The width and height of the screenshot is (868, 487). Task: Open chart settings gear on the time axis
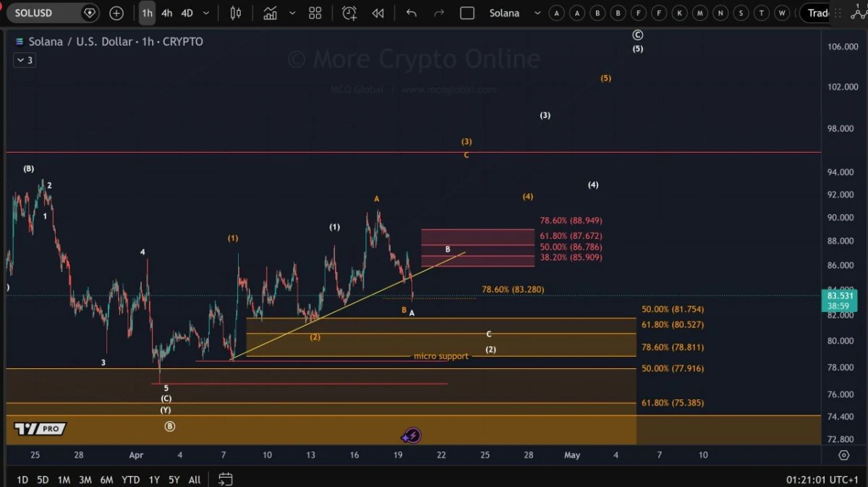pos(843,455)
